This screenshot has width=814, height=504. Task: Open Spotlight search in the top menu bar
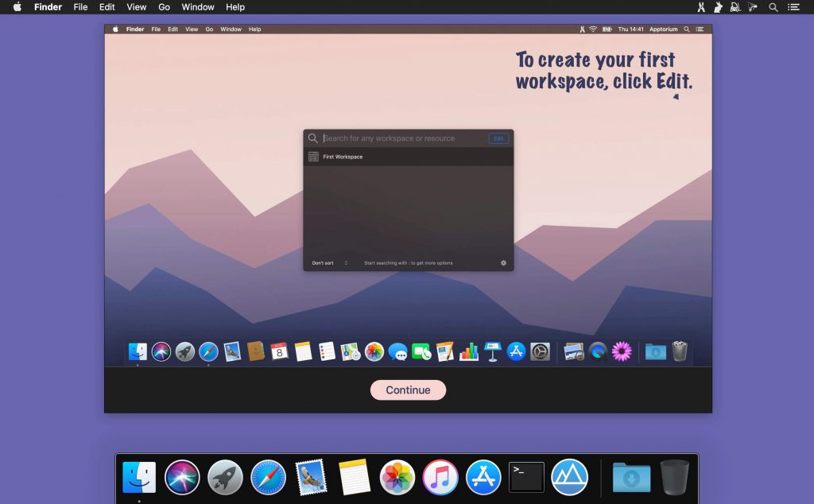772,7
